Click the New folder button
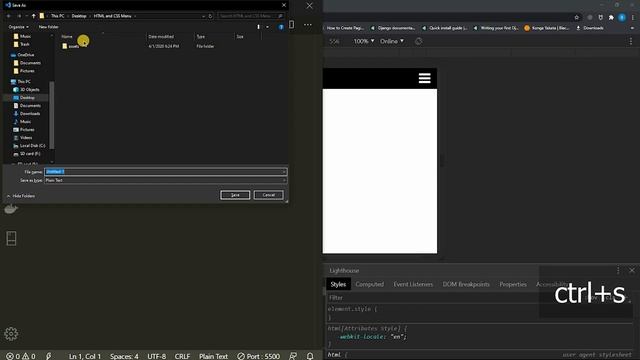This screenshot has width=640, height=360. click(x=48, y=27)
